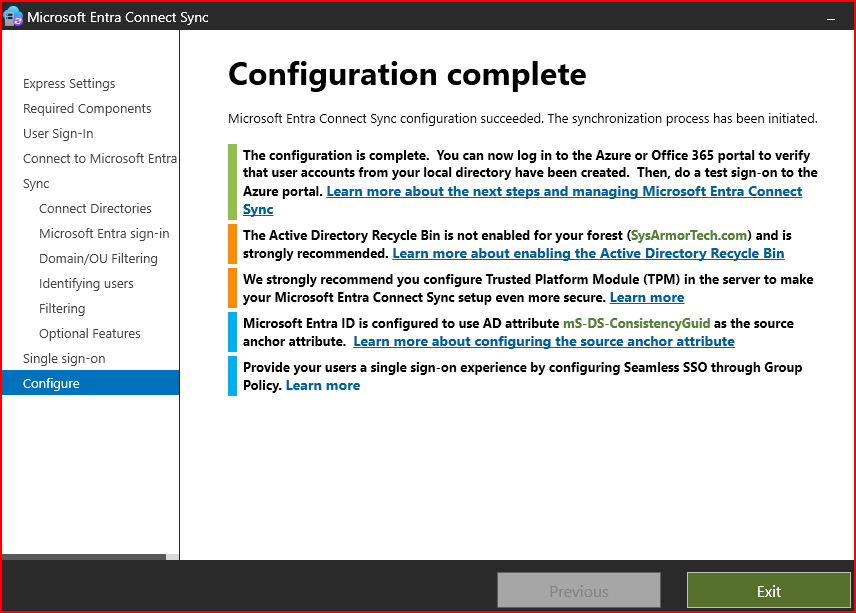Viewport: 856px width, 613px height.
Task: Open the Optional Features sub-step
Action: (90, 334)
